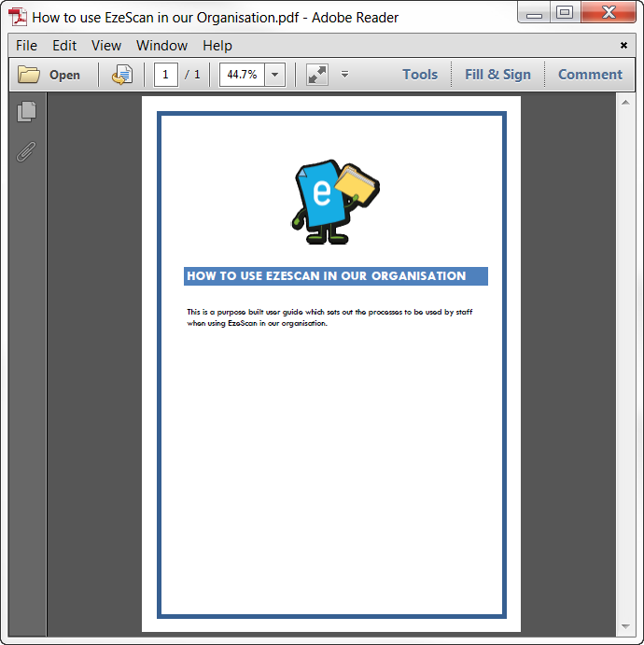Click the scrollbar down arrow
This screenshot has height=645, width=644.
(625, 626)
